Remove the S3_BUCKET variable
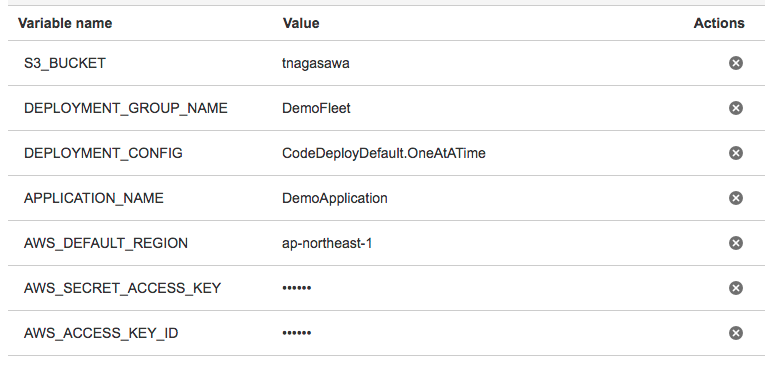The height and width of the screenshot is (365, 777). (x=736, y=63)
